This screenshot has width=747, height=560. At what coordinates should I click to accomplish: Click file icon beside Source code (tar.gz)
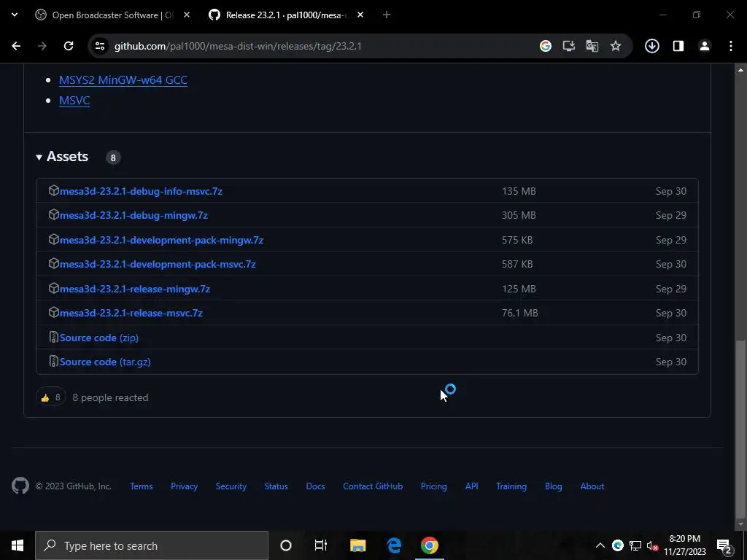[54, 362]
